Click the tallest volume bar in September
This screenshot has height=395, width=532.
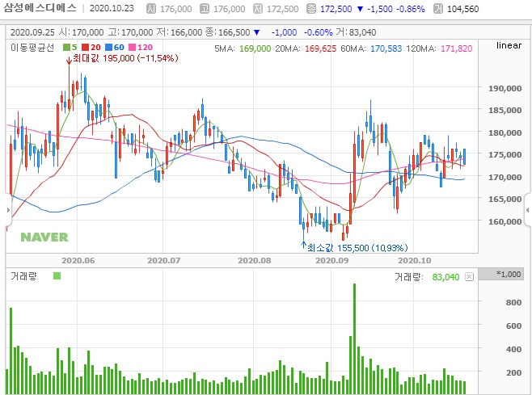point(355,338)
